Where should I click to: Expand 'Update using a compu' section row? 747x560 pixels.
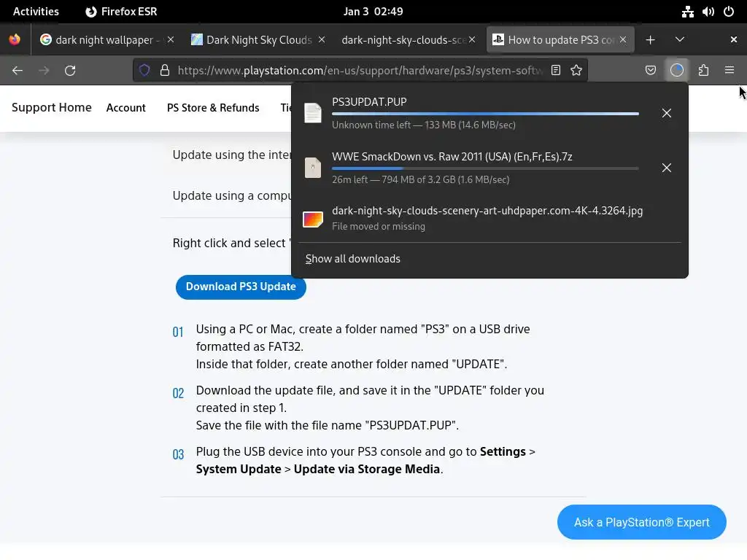(231, 195)
